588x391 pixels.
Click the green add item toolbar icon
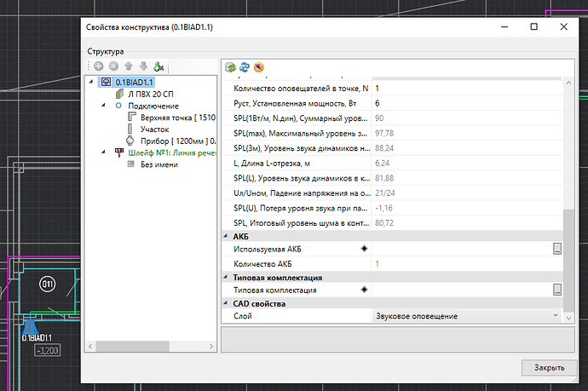click(x=99, y=66)
